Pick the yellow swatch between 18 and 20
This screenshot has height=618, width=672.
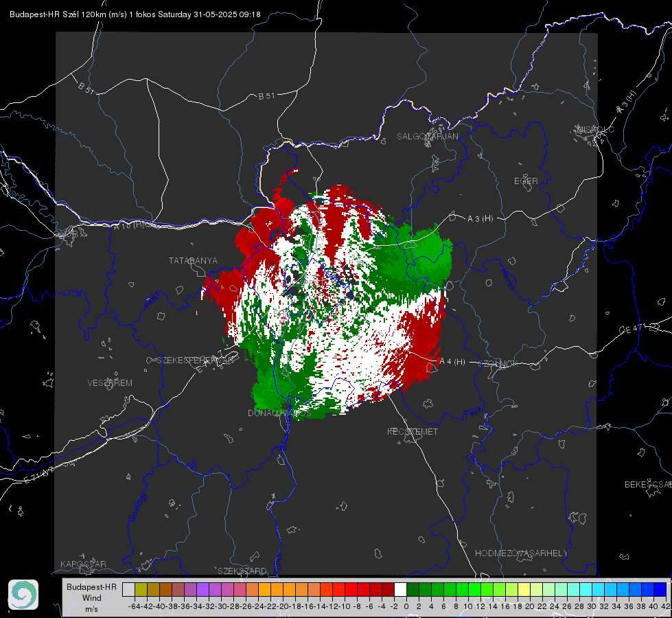[x=524, y=589]
